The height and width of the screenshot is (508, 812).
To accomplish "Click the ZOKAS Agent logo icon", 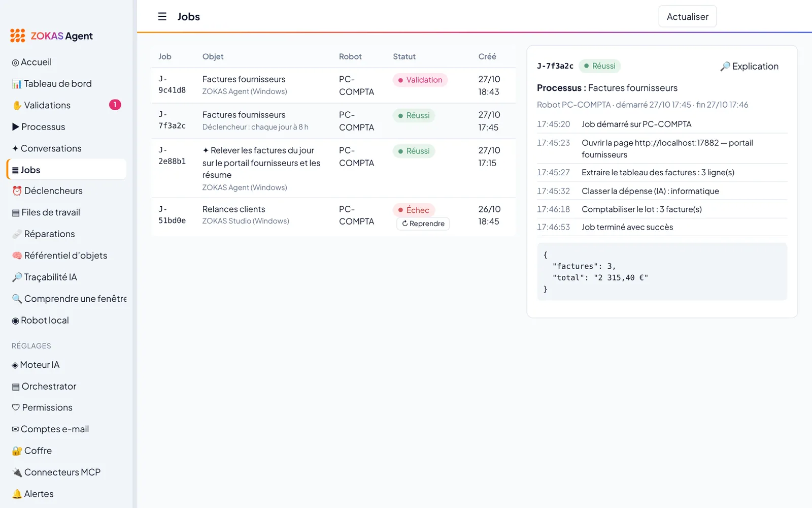I will 18,36.
